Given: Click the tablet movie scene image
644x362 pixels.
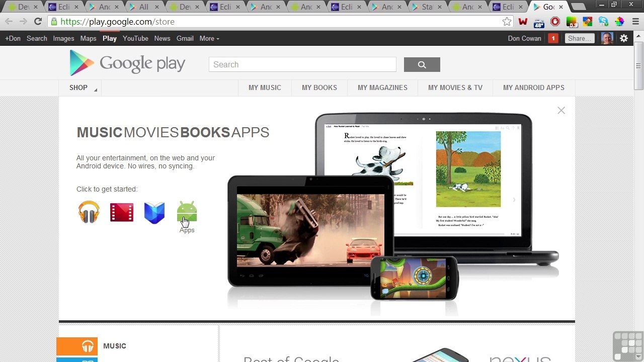Looking at the screenshot, I should click(310, 230).
